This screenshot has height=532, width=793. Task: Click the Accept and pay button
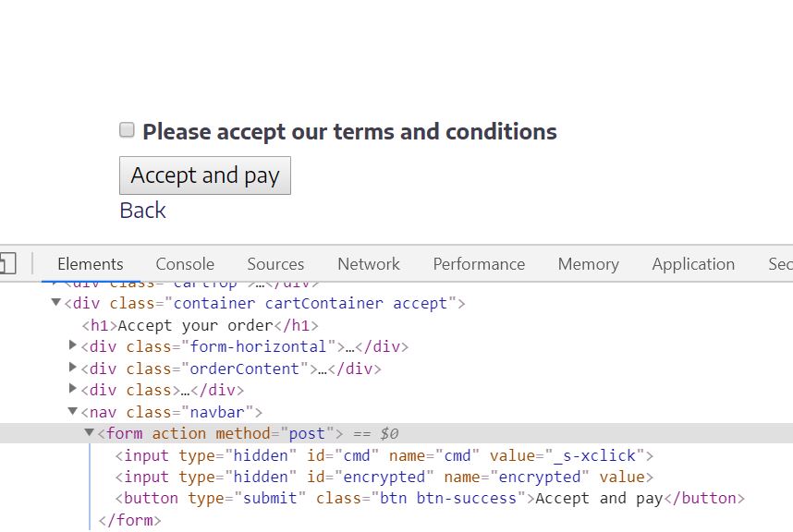point(205,175)
